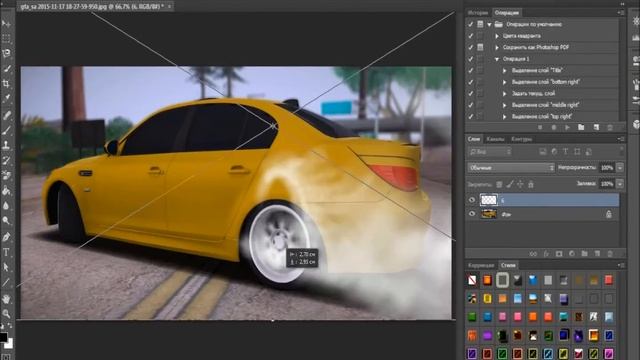
Task: Click the Play action button
Action: [x=567, y=128]
